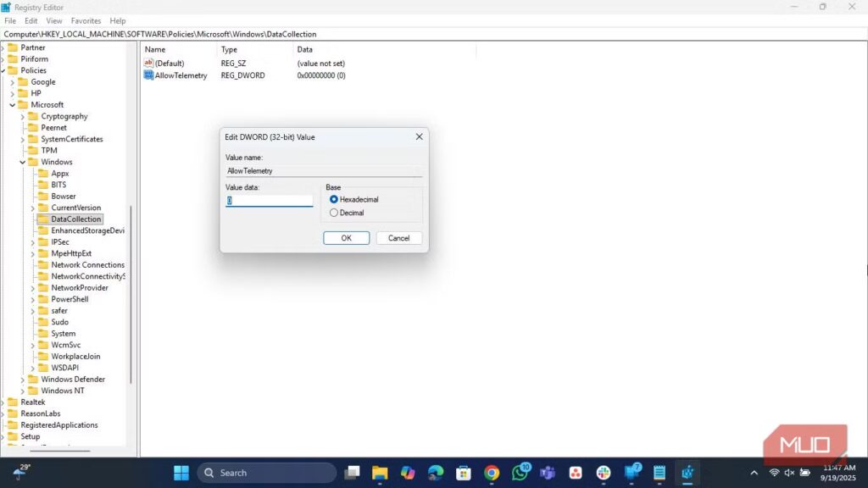Open Microsoft Teams from the taskbar
868x488 pixels.
pyautogui.click(x=548, y=472)
